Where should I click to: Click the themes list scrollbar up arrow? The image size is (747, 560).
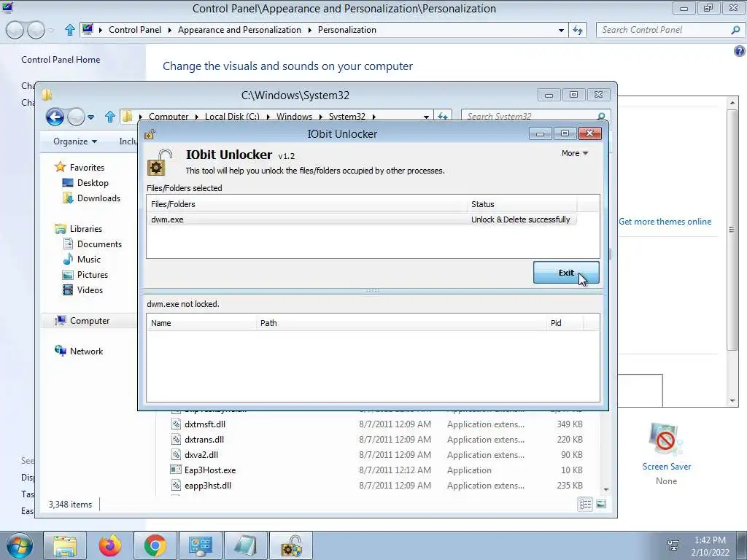(x=732, y=103)
